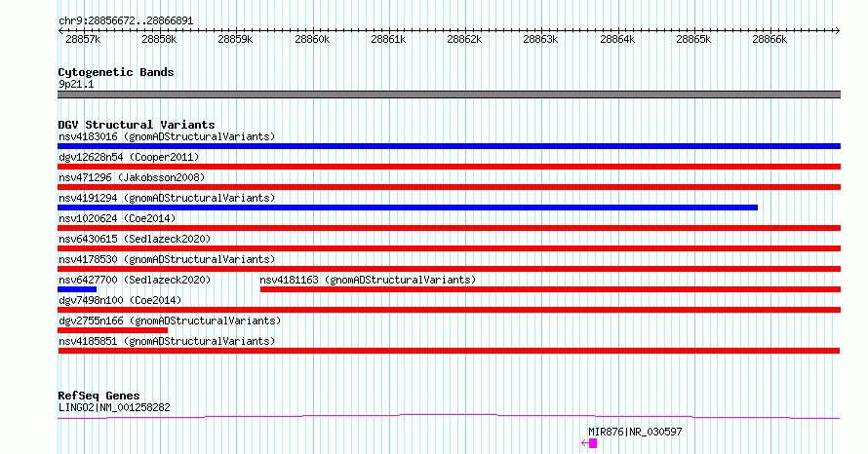Click the 28865k ruler tick label

[693, 39]
